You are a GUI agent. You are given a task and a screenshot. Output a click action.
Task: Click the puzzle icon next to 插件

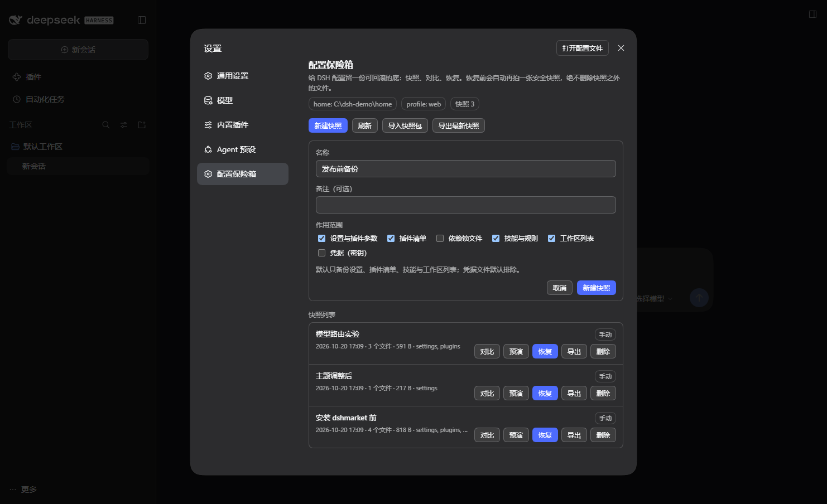[x=17, y=77]
